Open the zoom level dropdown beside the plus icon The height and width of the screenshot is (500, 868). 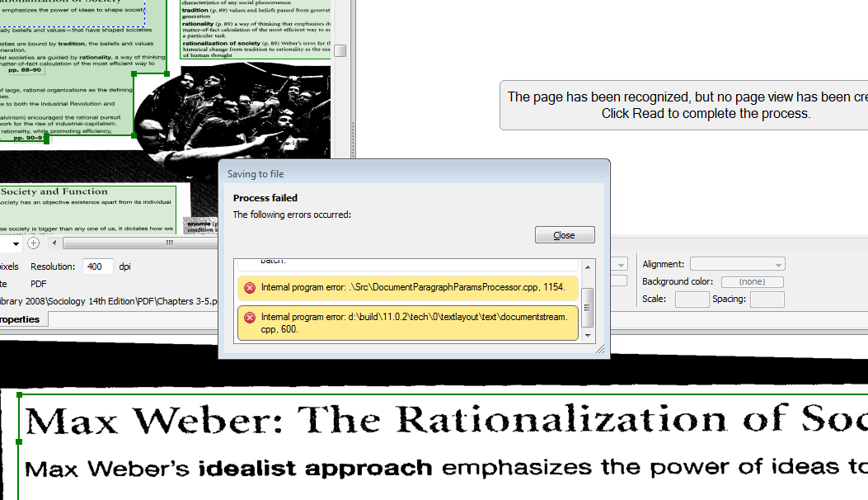pos(16,243)
